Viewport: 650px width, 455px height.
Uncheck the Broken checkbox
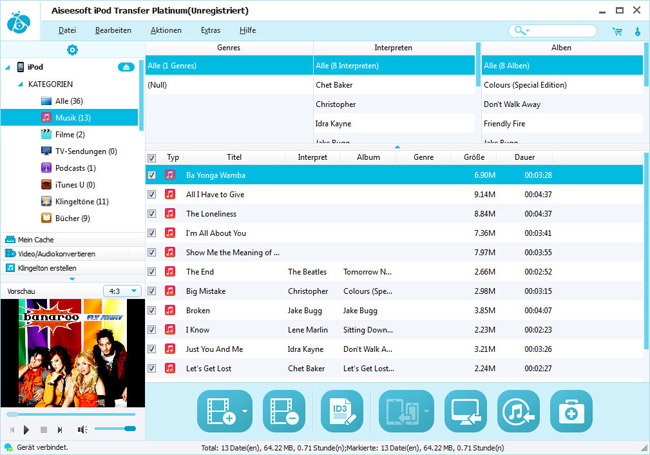[152, 310]
